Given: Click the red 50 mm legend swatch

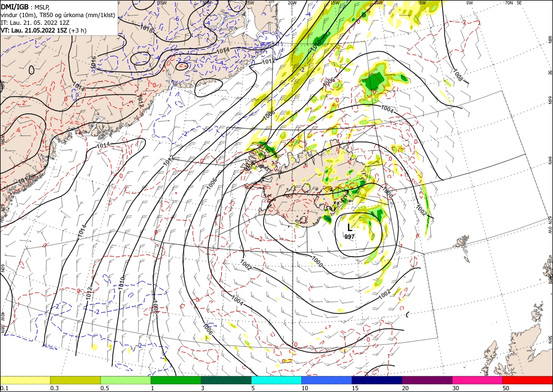Looking at the screenshot, I should point(528,380).
